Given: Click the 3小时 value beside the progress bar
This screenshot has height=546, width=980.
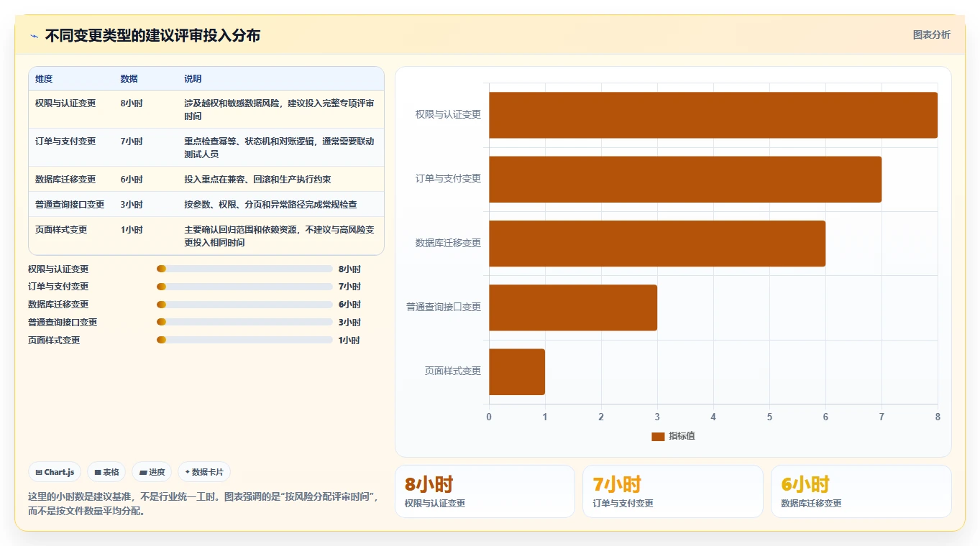Looking at the screenshot, I should pyautogui.click(x=349, y=323).
